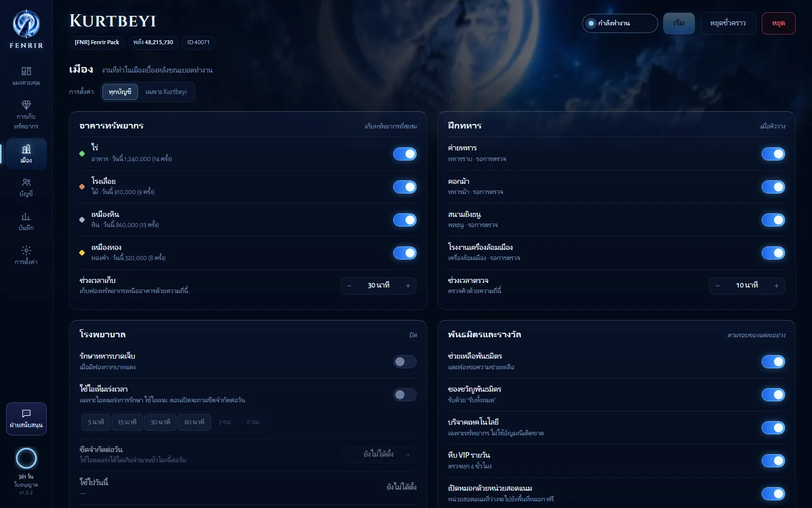Enable รักษาทหารบาดเจ็บ switch
The height and width of the screenshot is (508, 812).
click(405, 362)
